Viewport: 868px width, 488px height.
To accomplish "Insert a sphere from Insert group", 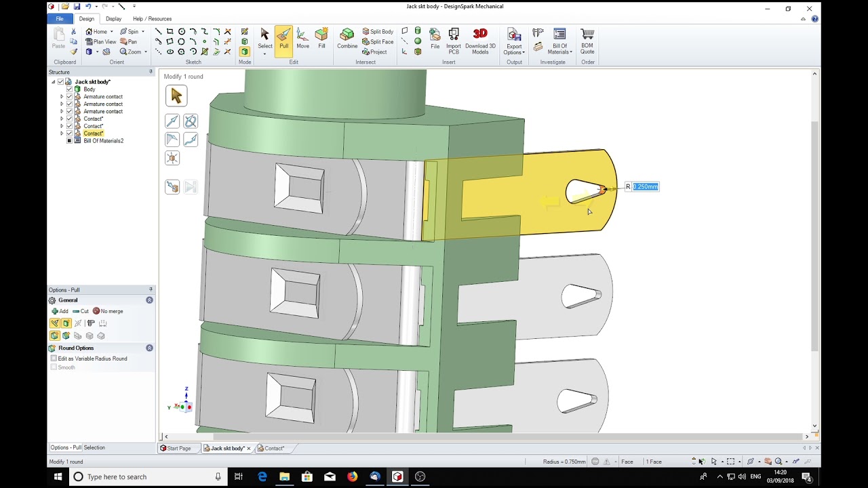I will click(418, 41).
